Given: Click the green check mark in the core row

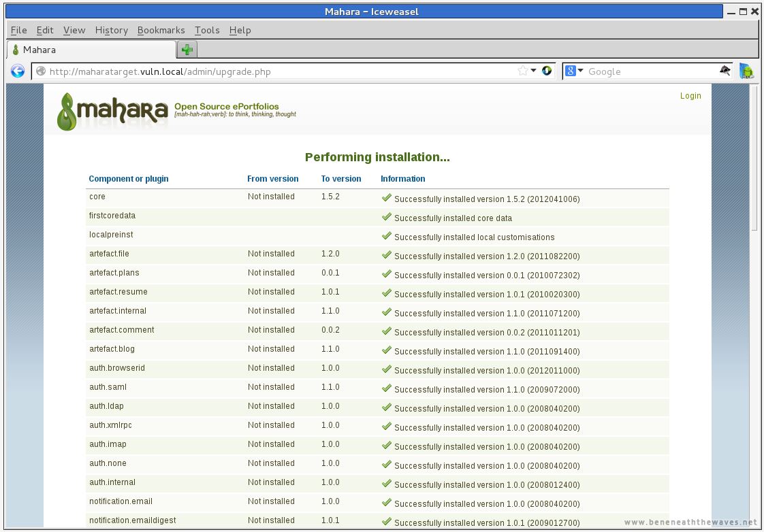Looking at the screenshot, I should (x=387, y=197).
